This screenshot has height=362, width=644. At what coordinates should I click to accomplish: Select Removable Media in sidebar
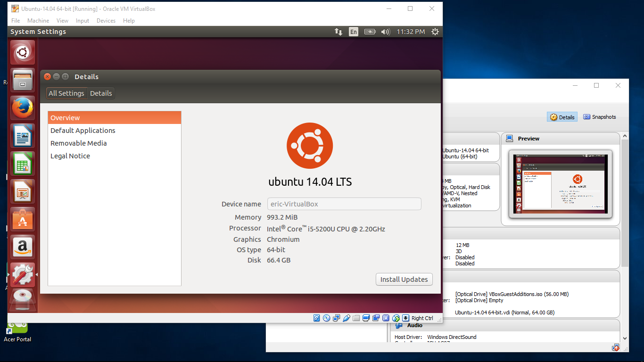(115, 143)
